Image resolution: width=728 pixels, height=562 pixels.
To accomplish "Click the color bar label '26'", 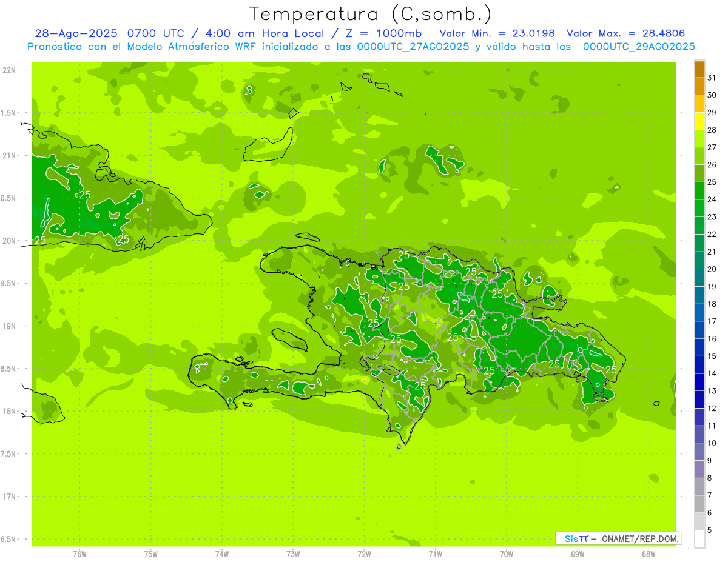I will tap(712, 165).
